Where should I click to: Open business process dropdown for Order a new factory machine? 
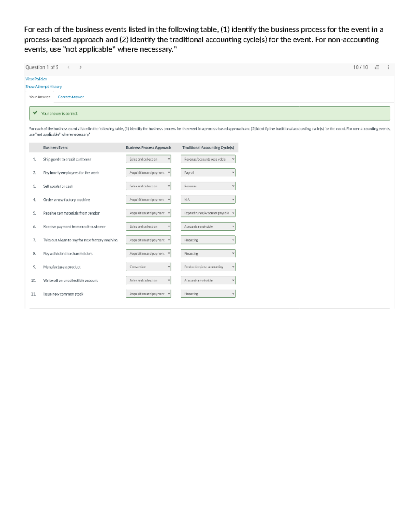[148, 199]
